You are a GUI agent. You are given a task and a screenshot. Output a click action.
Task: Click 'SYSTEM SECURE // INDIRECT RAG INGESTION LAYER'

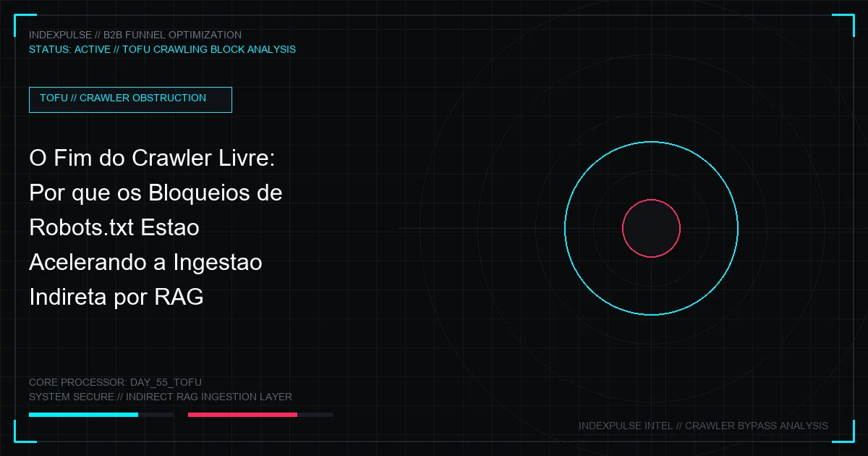[x=161, y=397]
